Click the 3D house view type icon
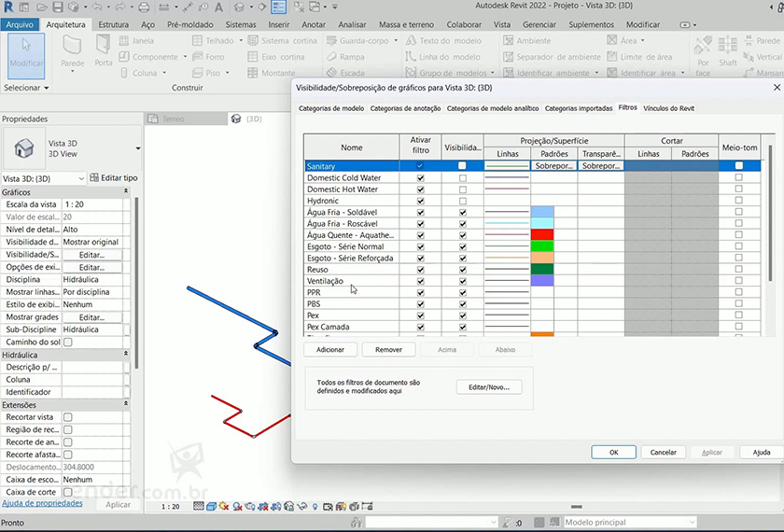 [23, 148]
